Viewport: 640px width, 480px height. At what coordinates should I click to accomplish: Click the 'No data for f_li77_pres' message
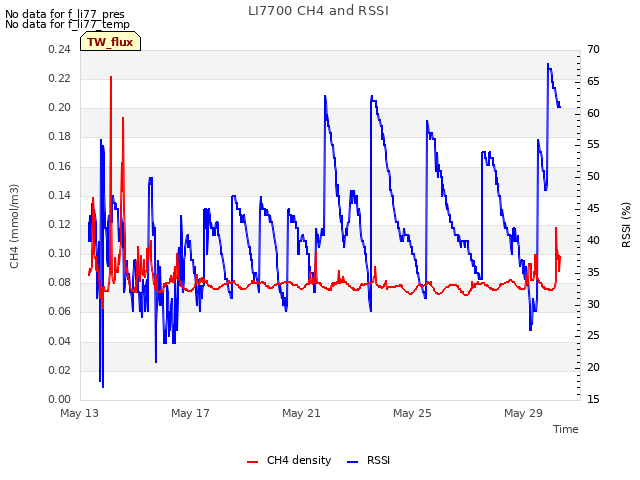click(65, 14)
